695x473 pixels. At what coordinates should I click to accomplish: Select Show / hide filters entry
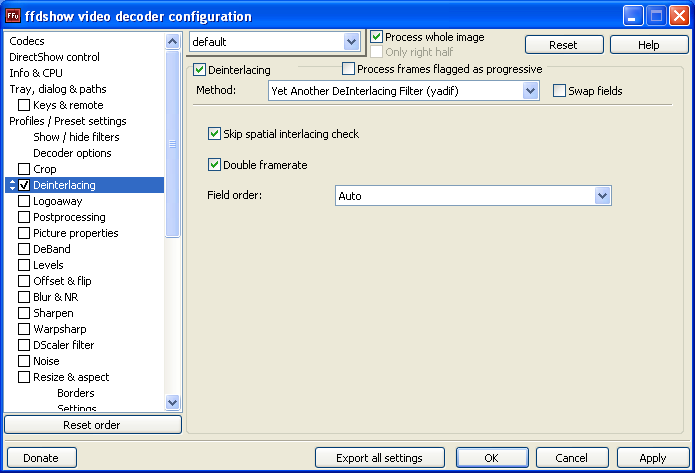pos(76,137)
